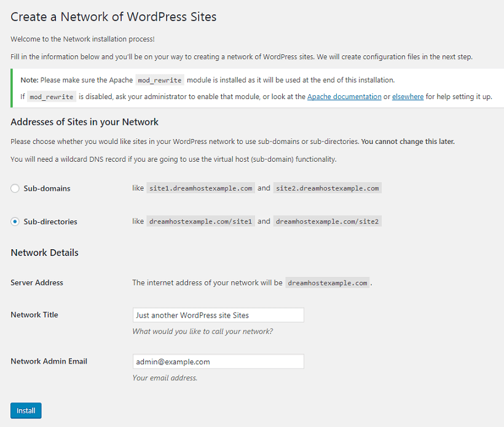This screenshot has height=427, width=504.
Task: Click the Addresses of Sites in your Network heading
Action: [84, 122]
